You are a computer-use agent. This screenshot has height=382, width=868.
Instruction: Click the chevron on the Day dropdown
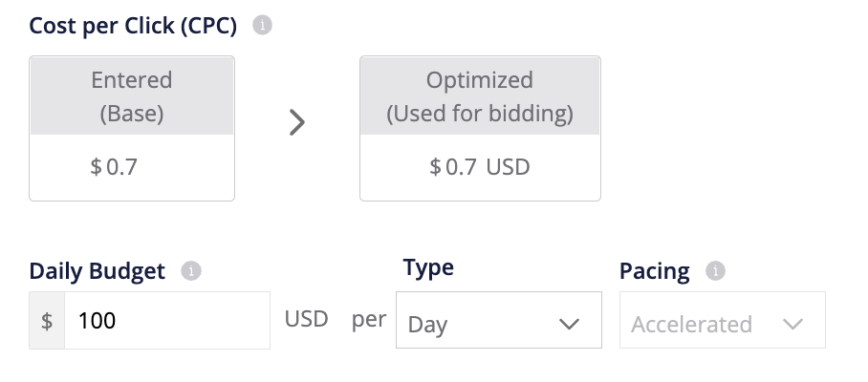[x=569, y=325]
